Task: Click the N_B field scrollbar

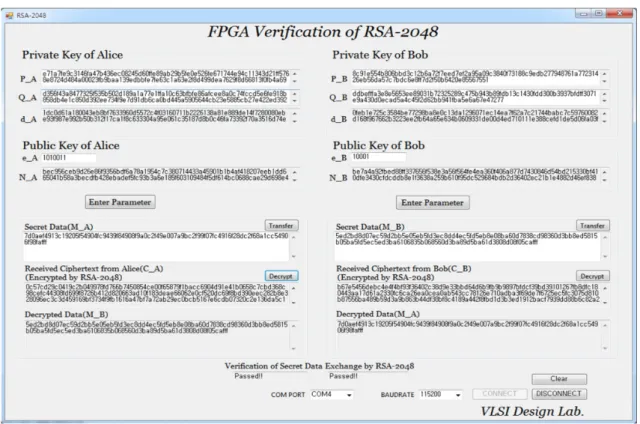Action: 605,175
